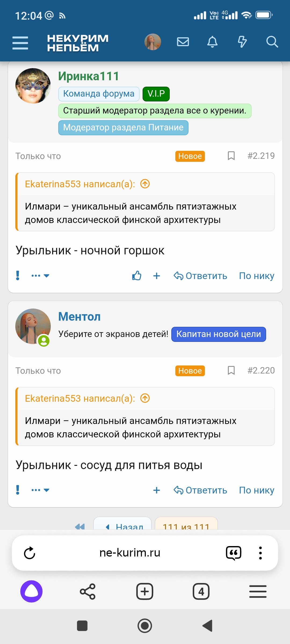Open your profile avatar in the header
Viewport: 290px width, 644px height.
point(153,42)
